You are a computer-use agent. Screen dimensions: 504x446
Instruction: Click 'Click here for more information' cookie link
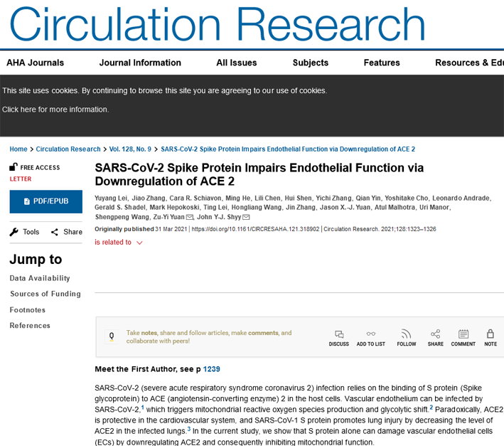pos(55,110)
